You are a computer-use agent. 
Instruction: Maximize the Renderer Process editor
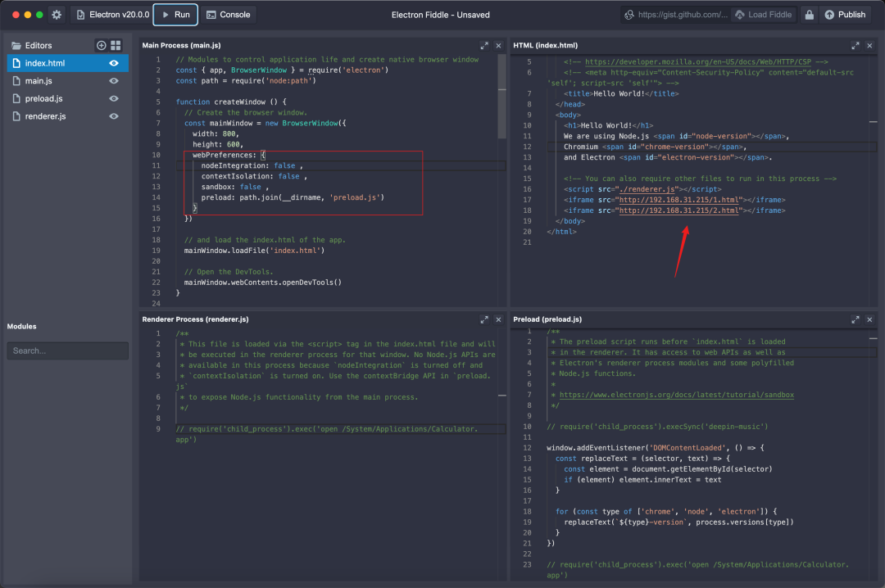click(484, 319)
